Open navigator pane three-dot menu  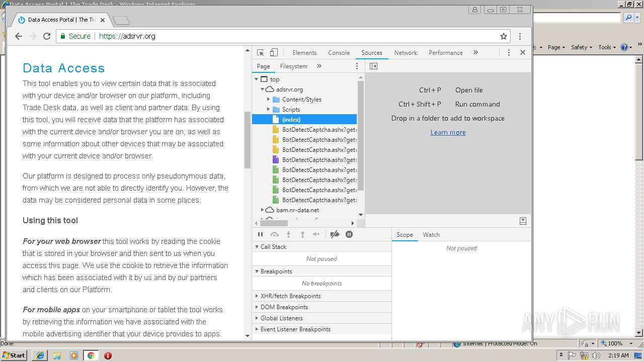(x=357, y=66)
